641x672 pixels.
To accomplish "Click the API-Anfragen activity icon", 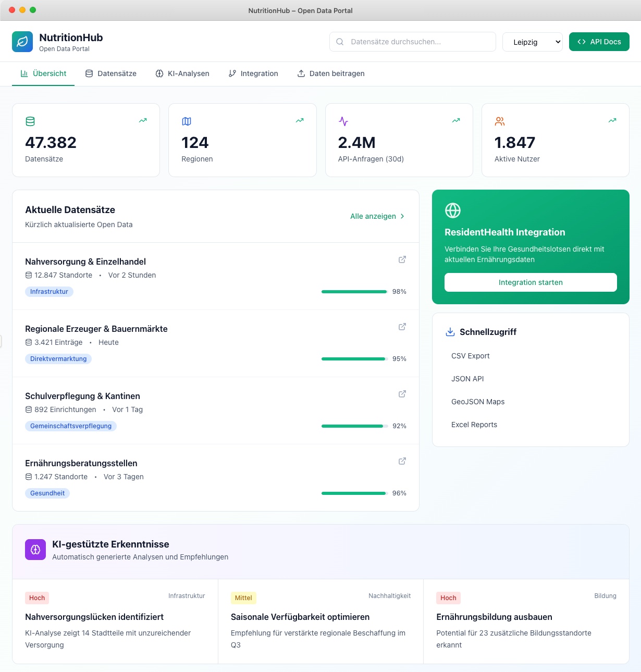I will (343, 121).
